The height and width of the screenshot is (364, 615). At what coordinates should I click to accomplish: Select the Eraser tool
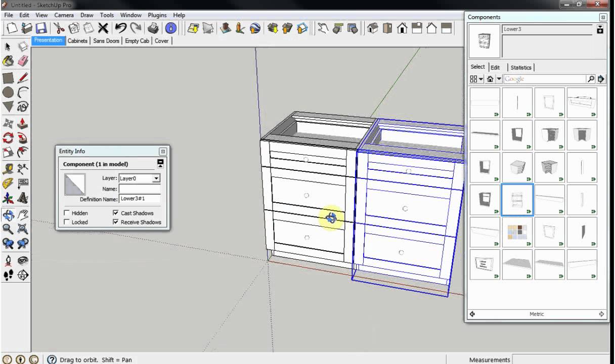pyautogui.click(x=23, y=61)
